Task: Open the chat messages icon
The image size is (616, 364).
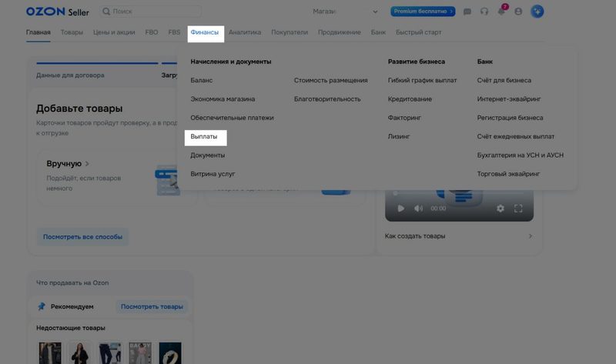Action: 467,12
